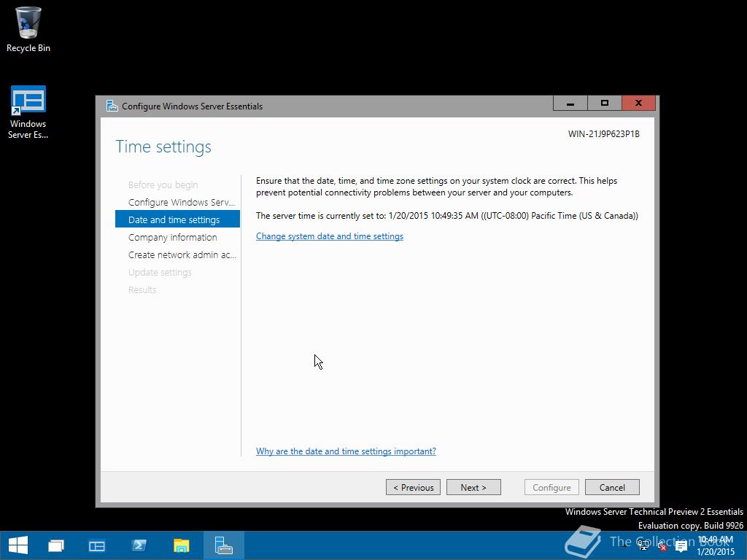Screen dimensions: 747x560
Task: Open the Start menu
Action: [18, 545]
